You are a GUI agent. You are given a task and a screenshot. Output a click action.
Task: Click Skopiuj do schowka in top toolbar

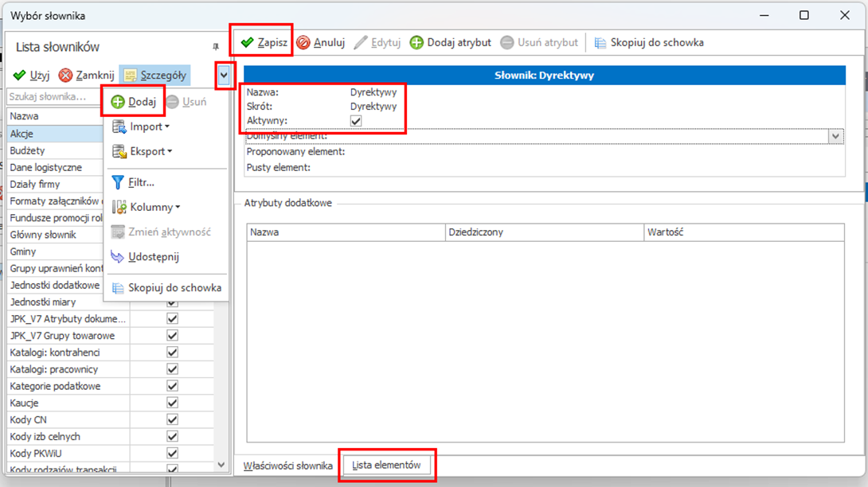(x=648, y=43)
